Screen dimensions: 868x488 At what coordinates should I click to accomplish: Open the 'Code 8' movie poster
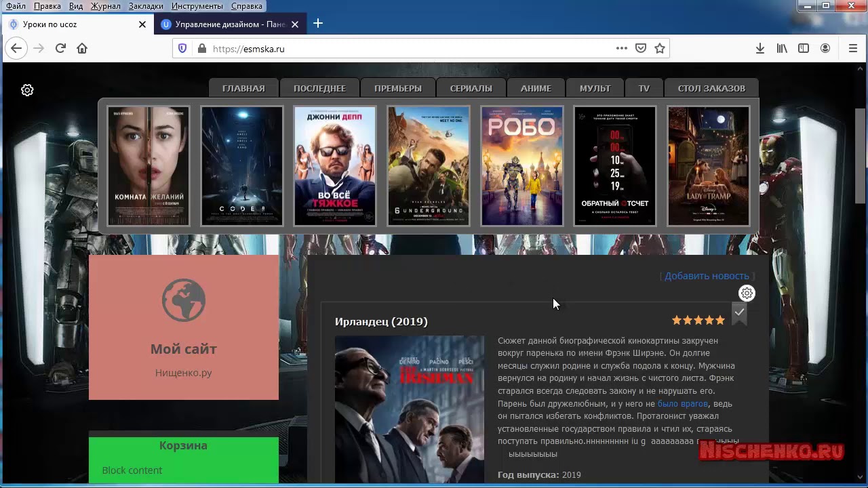(242, 166)
